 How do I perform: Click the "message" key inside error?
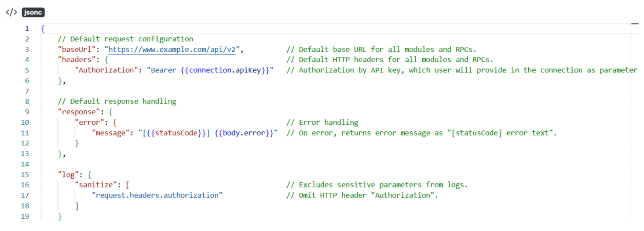pyautogui.click(x=110, y=133)
